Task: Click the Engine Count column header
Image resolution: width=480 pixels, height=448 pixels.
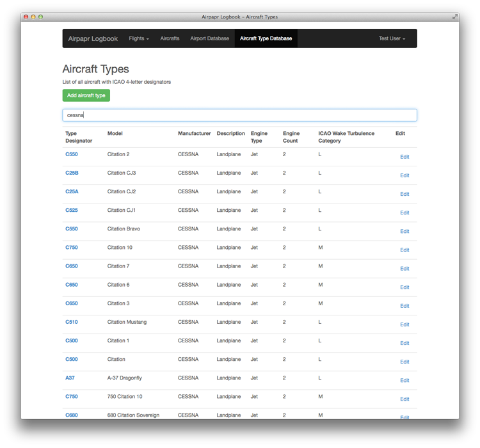Action: pyautogui.click(x=291, y=137)
